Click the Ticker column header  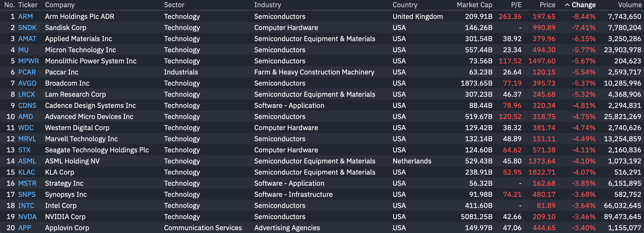28,5
